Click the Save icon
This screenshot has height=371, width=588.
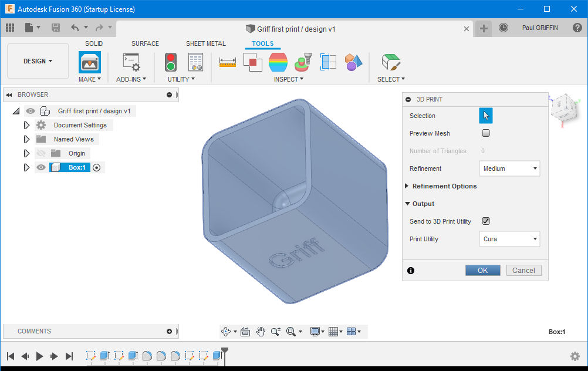pos(56,28)
